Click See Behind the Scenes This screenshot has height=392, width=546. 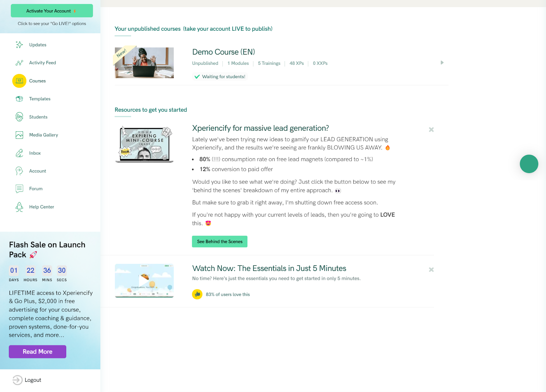(219, 241)
